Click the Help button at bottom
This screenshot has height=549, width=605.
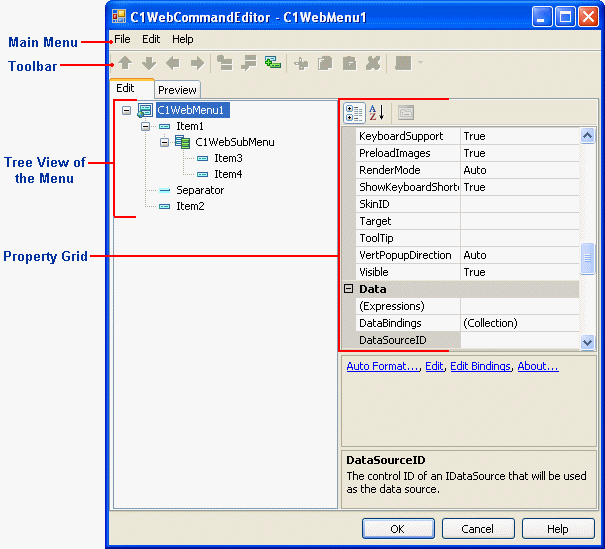tap(558, 529)
